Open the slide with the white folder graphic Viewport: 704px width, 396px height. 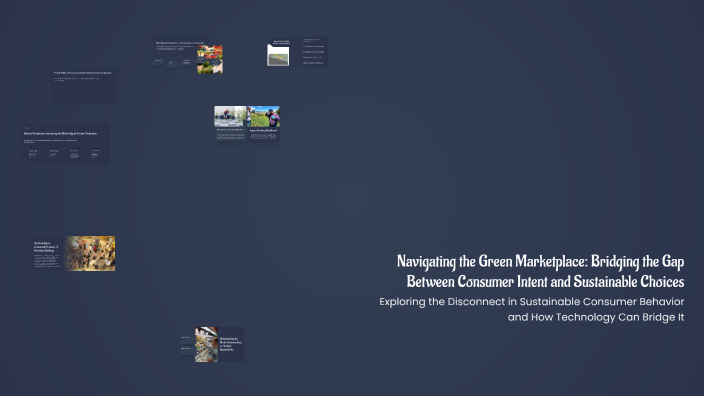point(298,52)
